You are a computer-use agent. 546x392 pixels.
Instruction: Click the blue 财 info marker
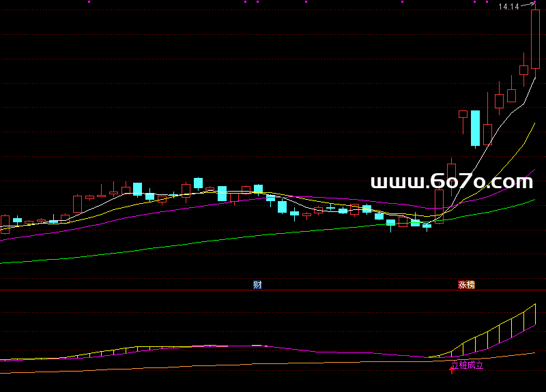pos(257,285)
